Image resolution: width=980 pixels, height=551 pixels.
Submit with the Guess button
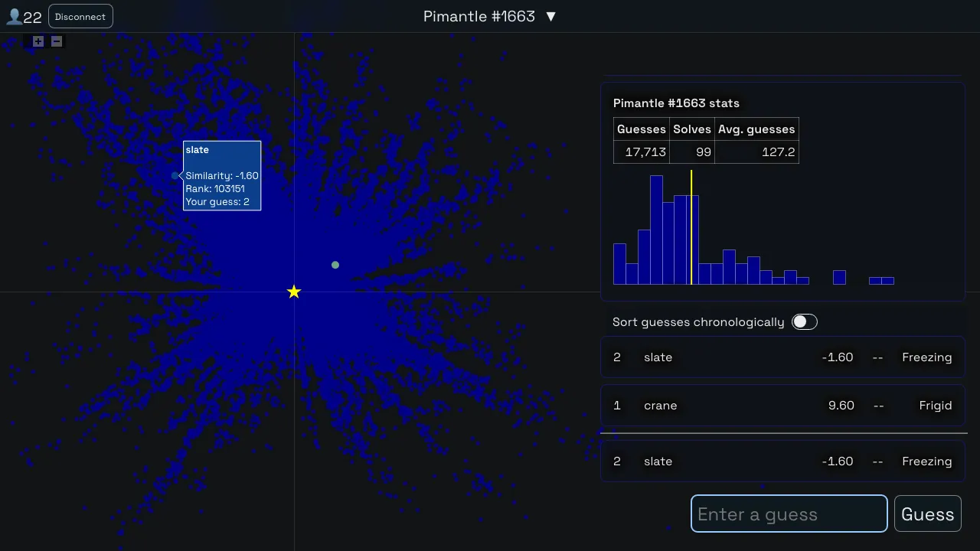928,514
